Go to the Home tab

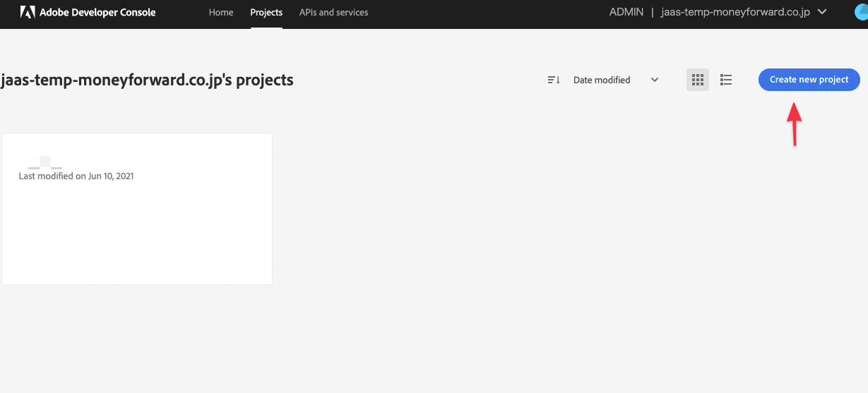coord(221,13)
